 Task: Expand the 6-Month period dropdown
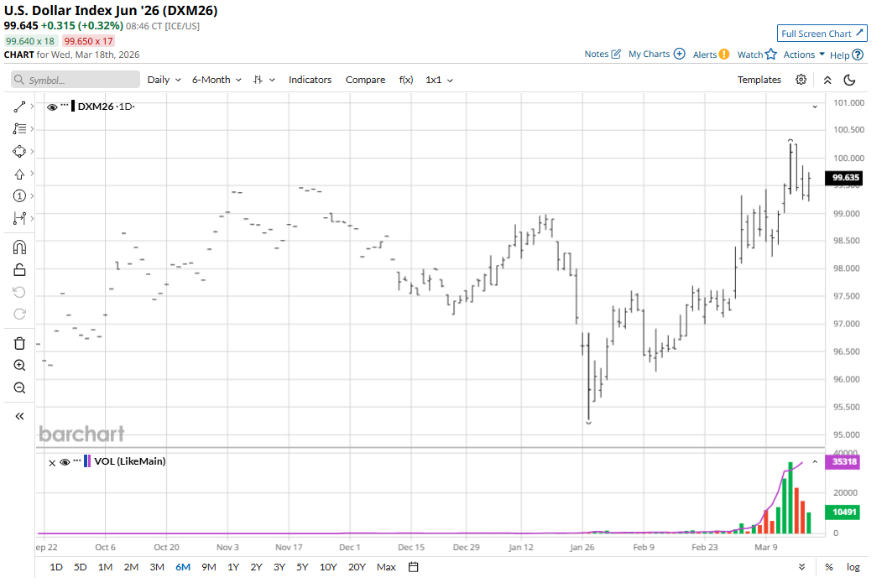pos(217,80)
